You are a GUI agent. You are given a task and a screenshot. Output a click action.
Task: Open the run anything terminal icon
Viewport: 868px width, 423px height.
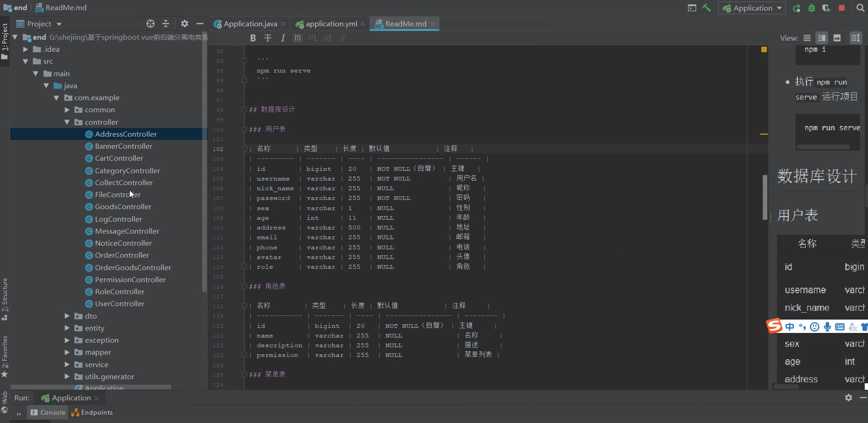click(x=692, y=8)
